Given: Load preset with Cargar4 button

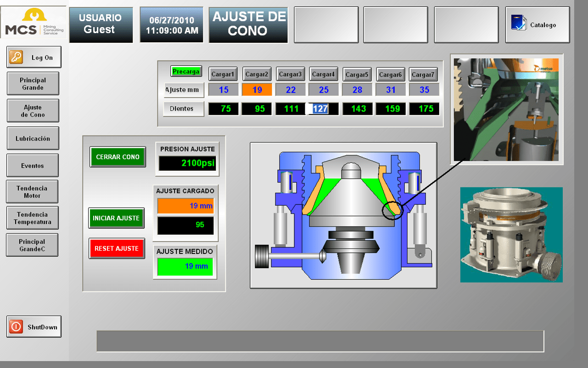Looking at the screenshot, I should click(x=324, y=74).
